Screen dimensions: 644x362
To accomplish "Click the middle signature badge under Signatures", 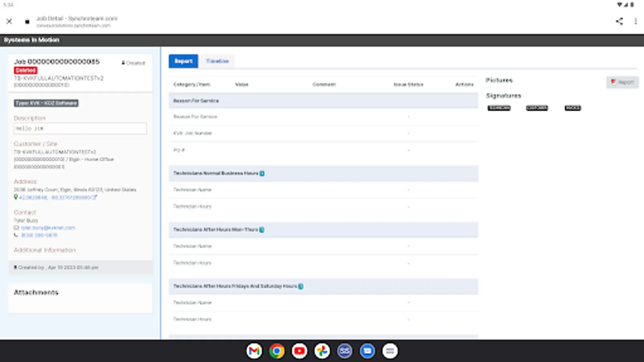I will [537, 108].
